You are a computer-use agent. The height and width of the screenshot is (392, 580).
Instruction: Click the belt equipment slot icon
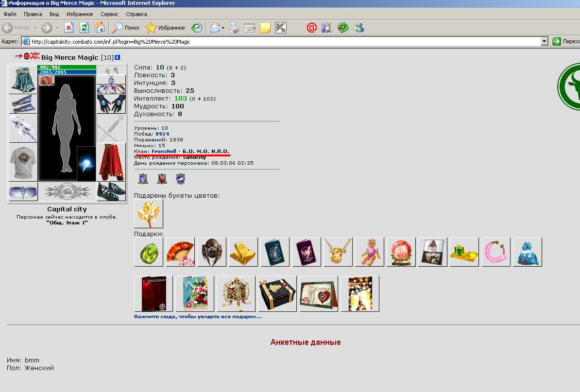23,191
